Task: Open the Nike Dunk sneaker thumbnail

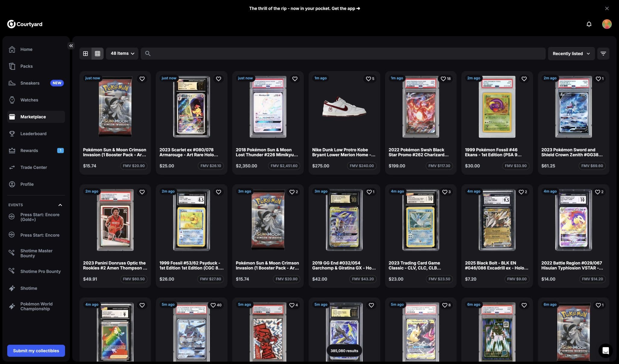Action: click(344, 107)
